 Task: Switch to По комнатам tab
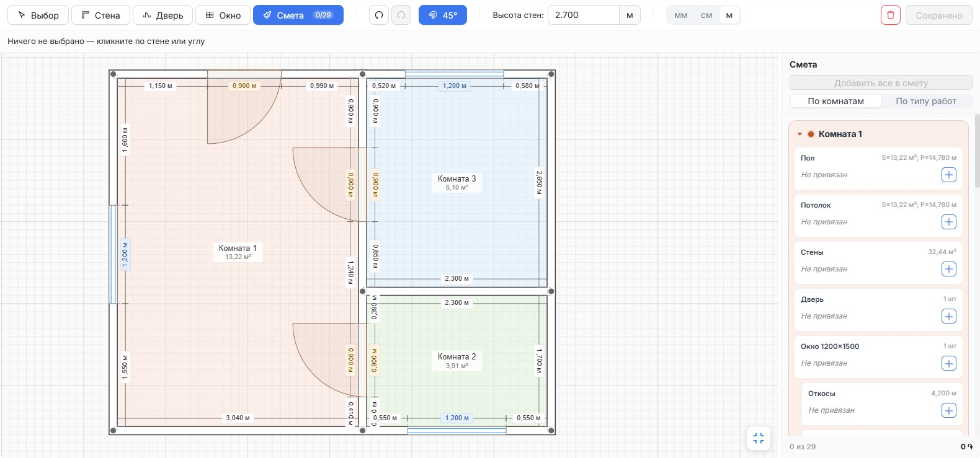coord(835,101)
